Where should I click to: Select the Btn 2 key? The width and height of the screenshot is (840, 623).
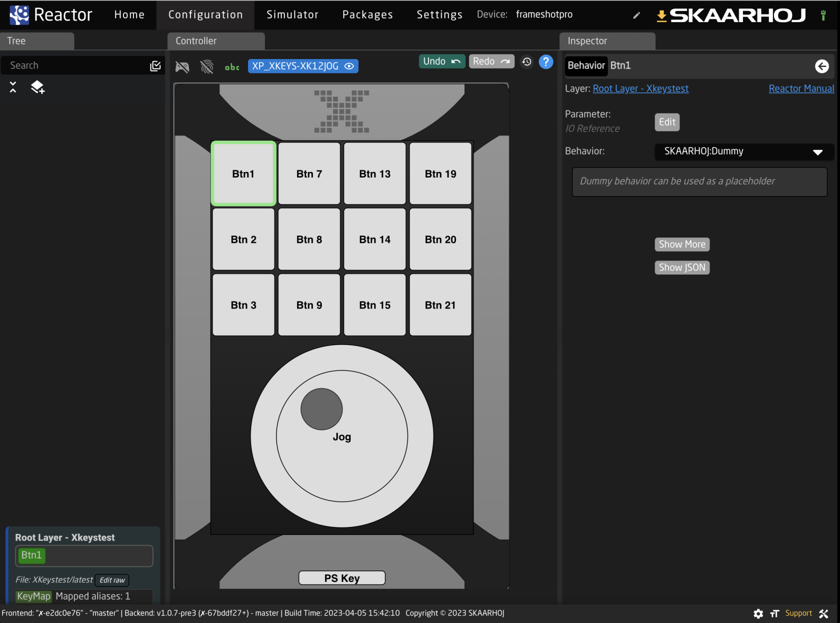click(243, 239)
